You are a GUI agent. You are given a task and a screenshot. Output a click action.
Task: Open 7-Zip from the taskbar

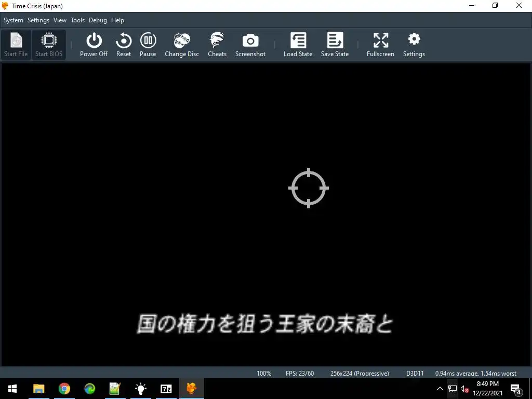[166, 389]
